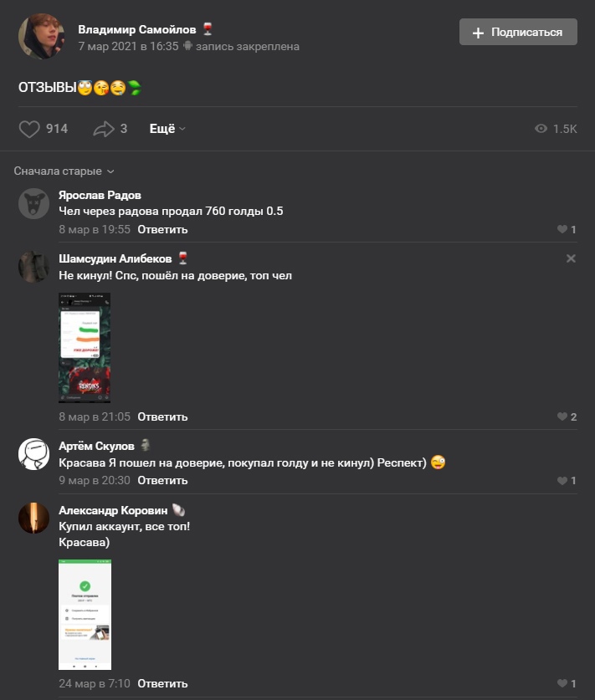The height and width of the screenshot is (700, 595).
Task: Like Ярослав Радов's comment heart
Action: pyautogui.click(x=562, y=229)
